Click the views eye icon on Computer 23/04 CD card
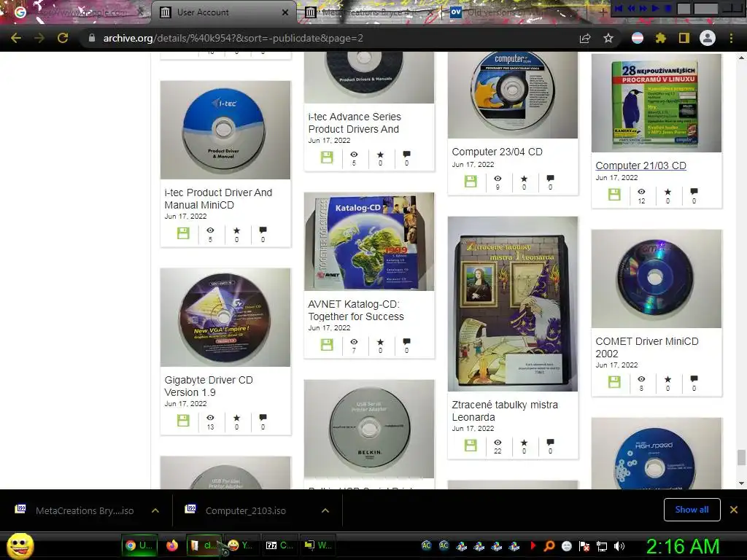The height and width of the screenshot is (560, 747). tap(498, 178)
